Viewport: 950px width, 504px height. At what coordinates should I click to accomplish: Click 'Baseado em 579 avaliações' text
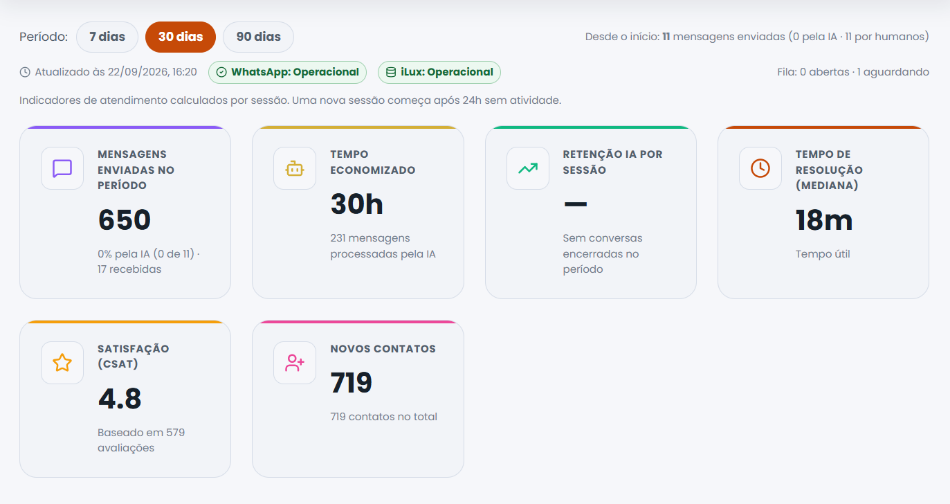(141, 440)
